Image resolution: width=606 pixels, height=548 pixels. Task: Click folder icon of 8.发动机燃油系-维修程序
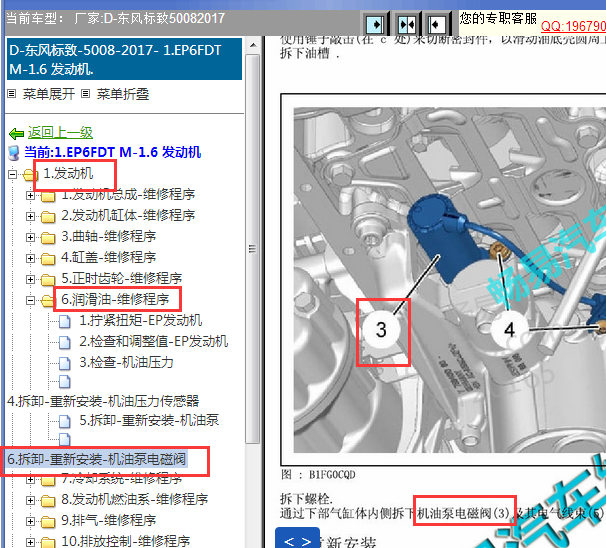(48, 501)
